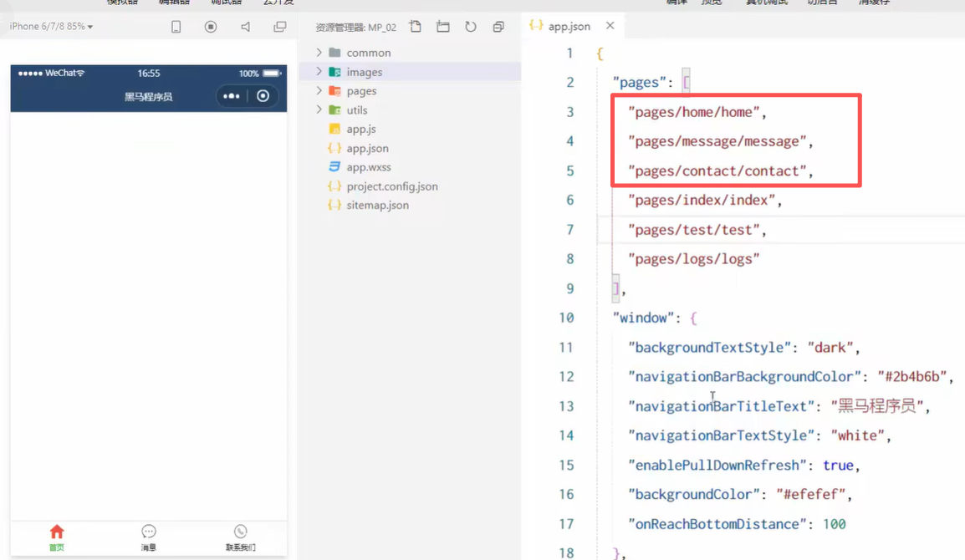Tap the 首页 home tab in the simulator
Image resolution: width=965 pixels, height=560 pixels.
click(57, 537)
